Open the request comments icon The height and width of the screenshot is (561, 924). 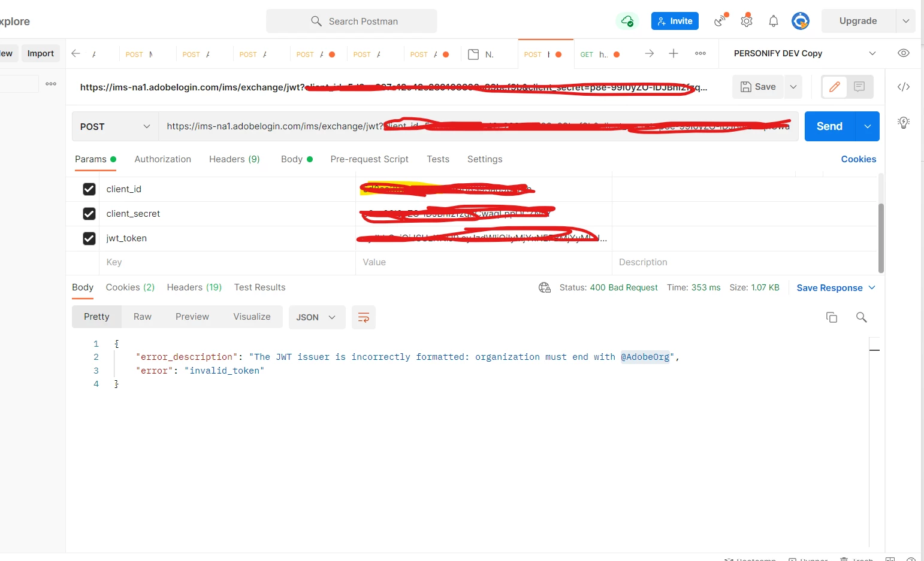[859, 87]
